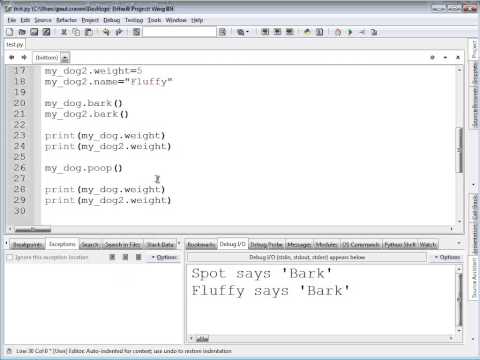
Task: Switch to the Python Shell tab
Action: (x=400, y=245)
